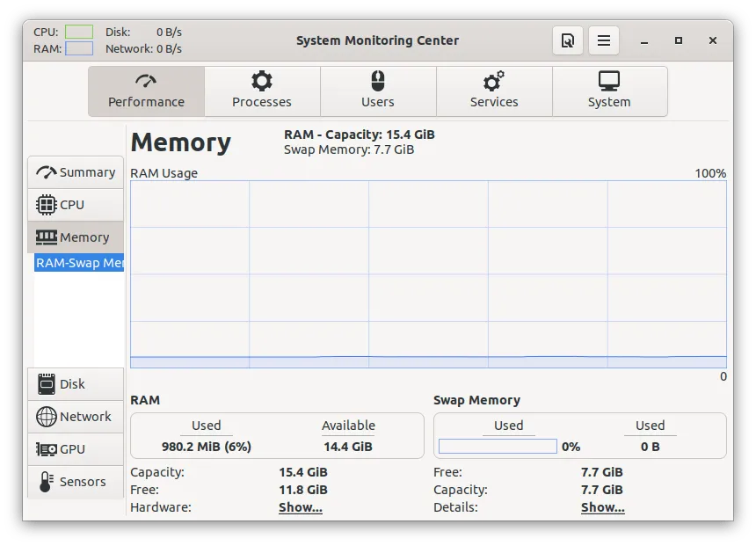756x546 pixels.
Task: Show RAM hardware details link
Action: tap(301, 507)
